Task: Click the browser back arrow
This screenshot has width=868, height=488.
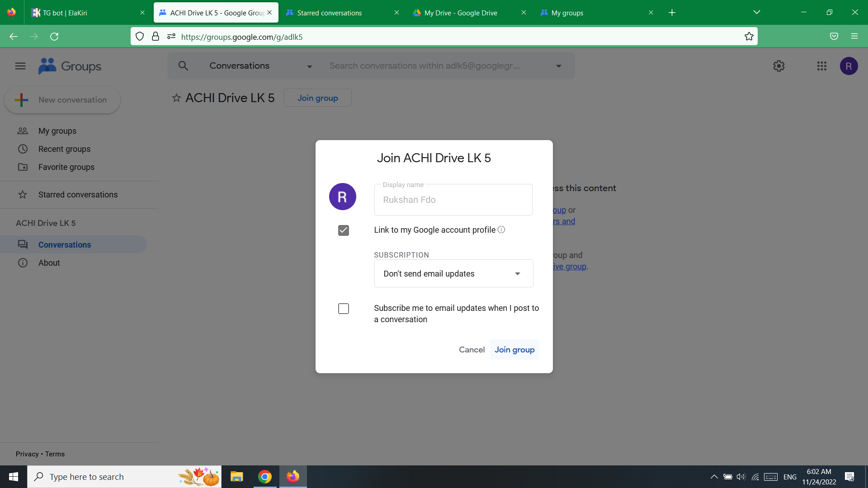Action: (x=14, y=37)
